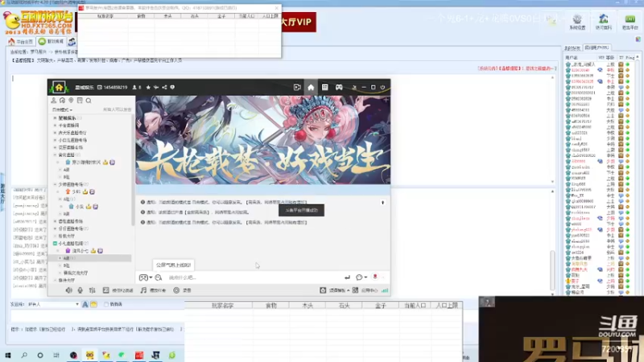
Task: Click the notice board icon above channel tree
Action: (80, 100)
